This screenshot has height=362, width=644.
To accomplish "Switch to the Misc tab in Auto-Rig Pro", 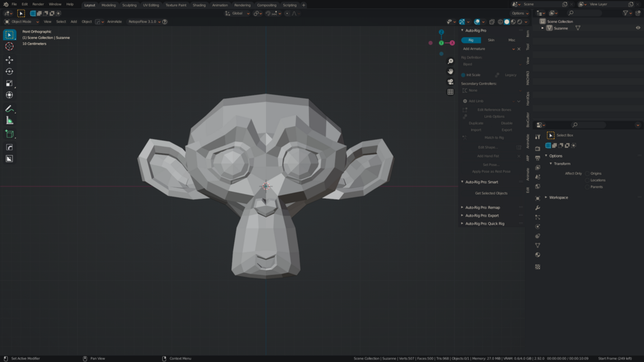I will tap(512, 40).
